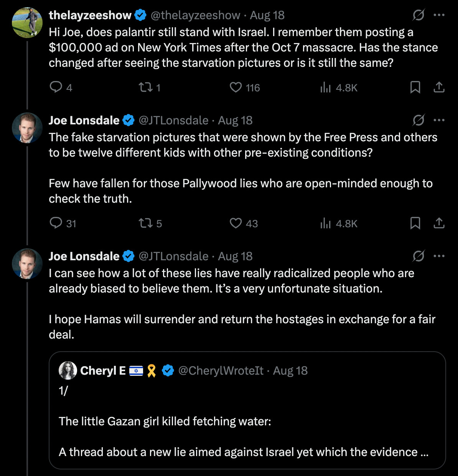The height and width of the screenshot is (476, 458).
Task: Bookmark Joe Lonsdale's Pallywood tweet
Action: [x=415, y=223]
